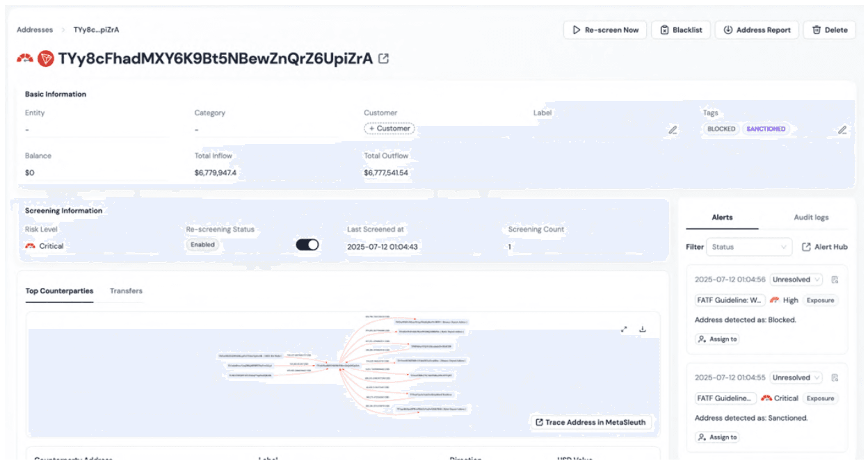Viewport: 868px width, 470px height.
Task: Click the Label edit pencil icon
Action: click(x=673, y=129)
